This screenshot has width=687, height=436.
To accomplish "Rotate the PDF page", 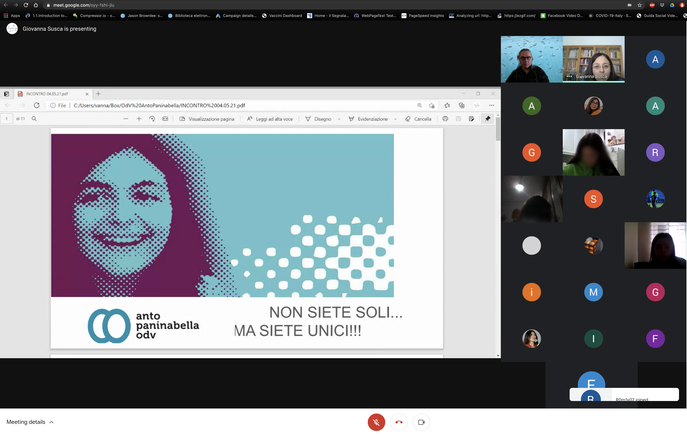I will [x=152, y=119].
